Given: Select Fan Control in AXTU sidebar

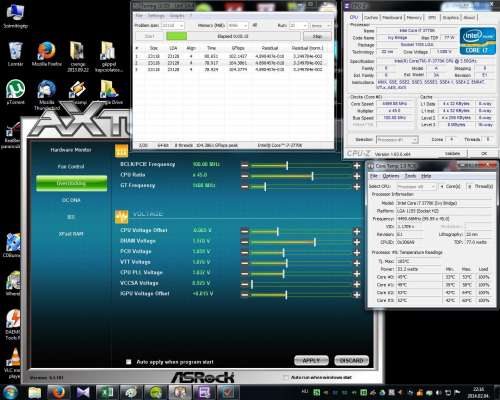Looking at the screenshot, I should [x=71, y=166].
